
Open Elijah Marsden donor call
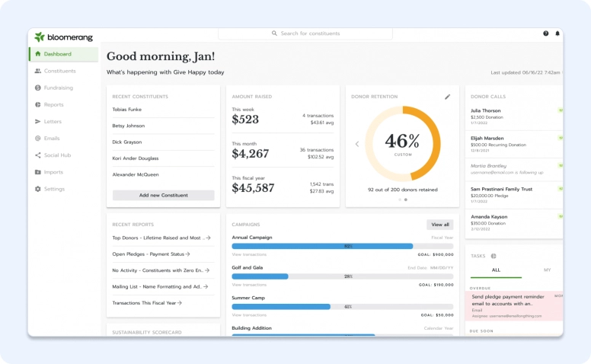tap(514, 145)
